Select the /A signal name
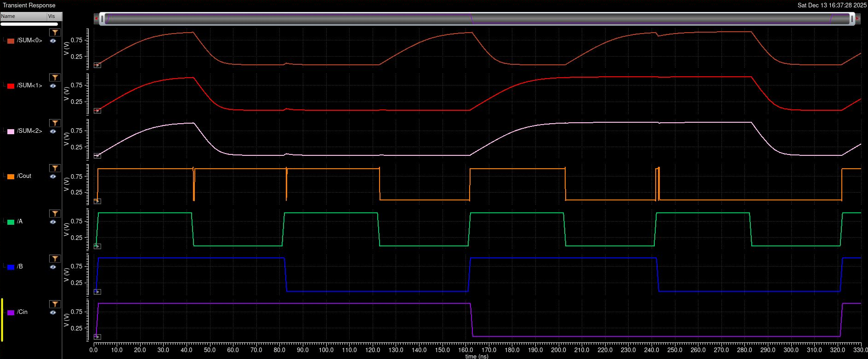The height and width of the screenshot is (359, 868). coord(20,222)
